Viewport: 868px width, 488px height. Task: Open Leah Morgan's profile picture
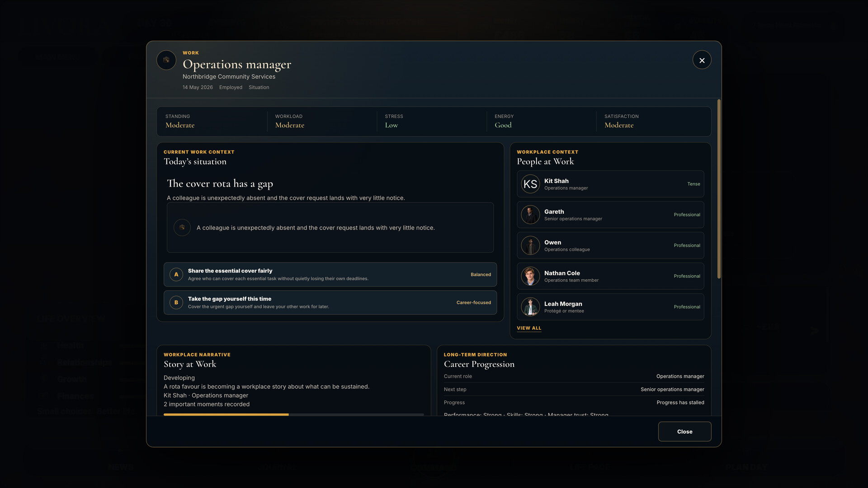(530, 307)
